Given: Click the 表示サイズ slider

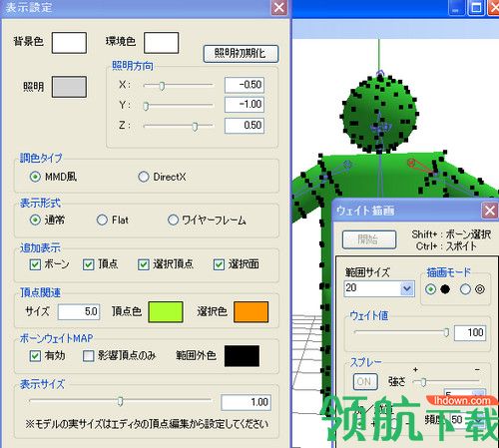Looking at the screenshot, I should click(121, 401).
